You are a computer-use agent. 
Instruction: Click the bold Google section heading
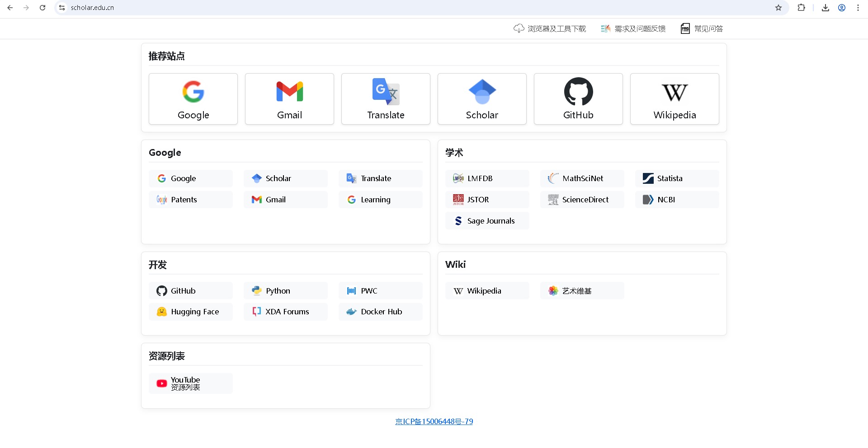point(165,153)
